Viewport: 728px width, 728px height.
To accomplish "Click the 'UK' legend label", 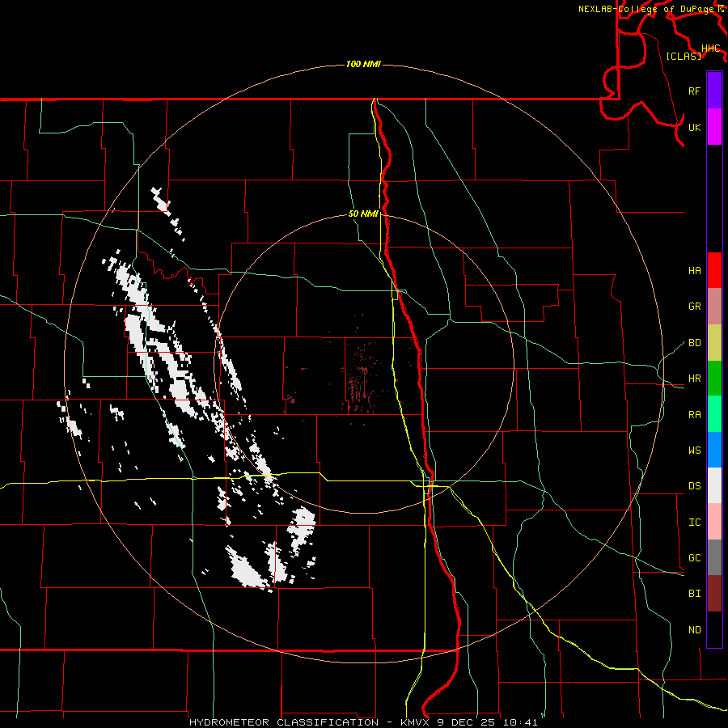I will coord(694,127).
